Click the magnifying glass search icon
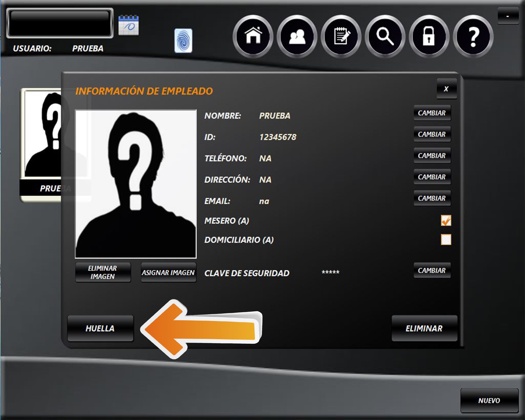 pos(385,36)
